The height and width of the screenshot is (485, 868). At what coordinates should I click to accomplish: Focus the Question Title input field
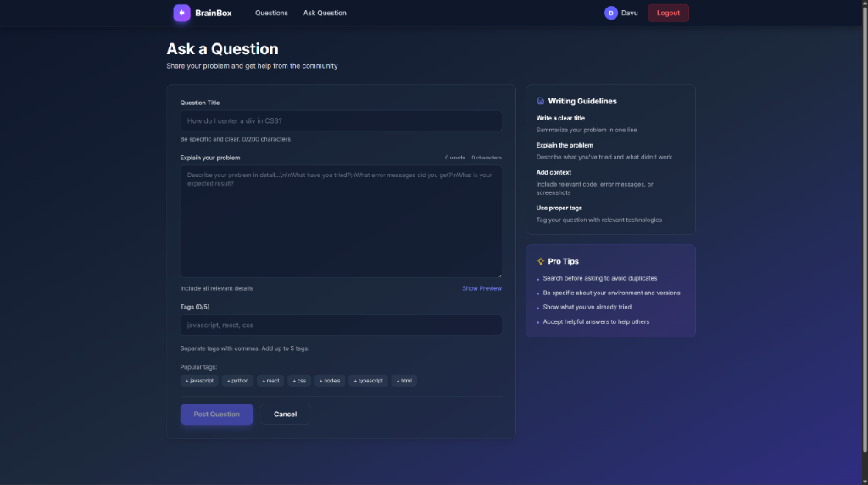point(341,120)
